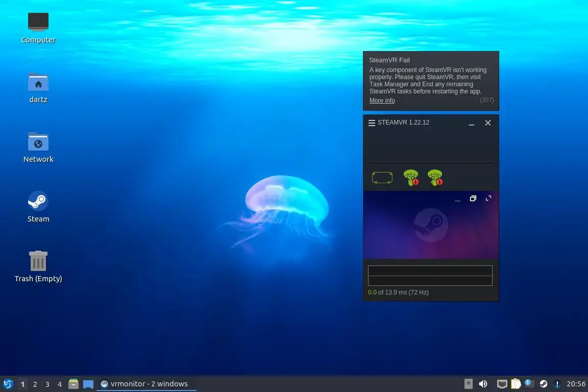Open the More info link in SteamVR Fail
This screenshot has height=392, width=588.
click(x=382, y=101)
